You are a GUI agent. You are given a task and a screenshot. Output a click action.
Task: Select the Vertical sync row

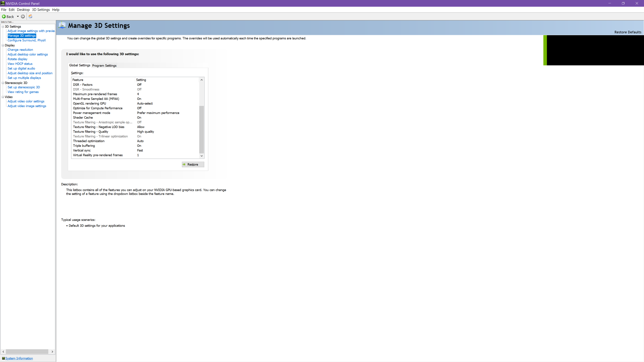136,150
